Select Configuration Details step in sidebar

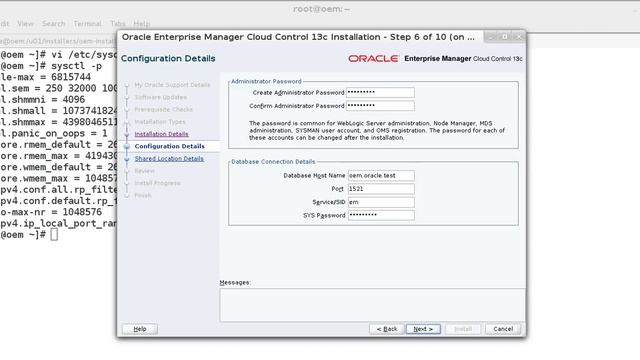point(169,146)
